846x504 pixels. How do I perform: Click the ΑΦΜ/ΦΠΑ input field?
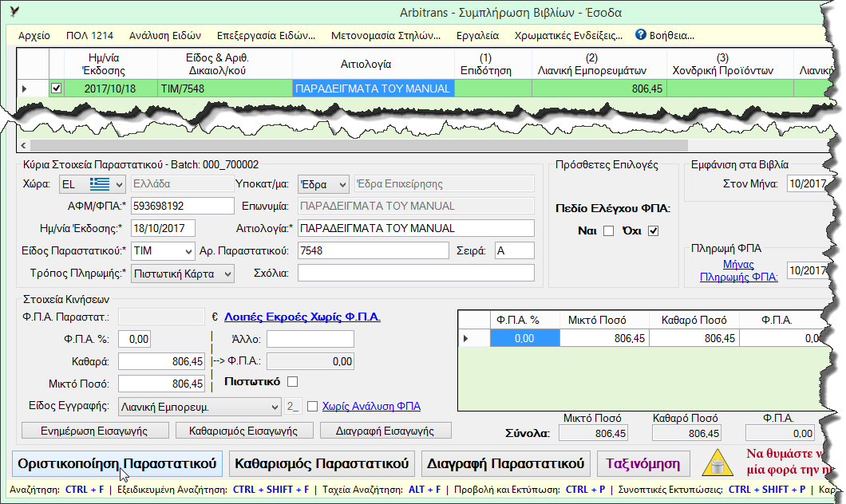coord(182,206)
